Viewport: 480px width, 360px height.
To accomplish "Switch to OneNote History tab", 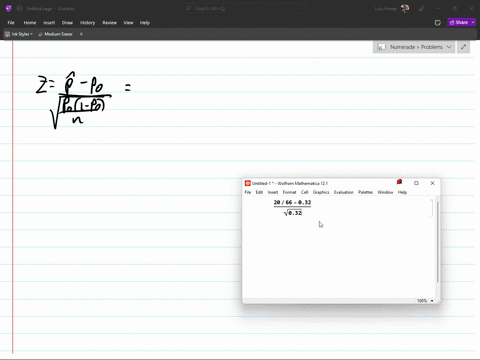I will [x=87, y=23].
